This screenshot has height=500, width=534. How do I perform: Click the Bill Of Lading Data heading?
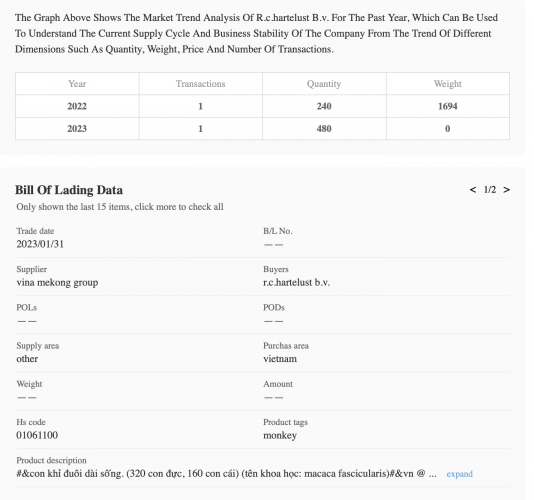tap(69, 190)
